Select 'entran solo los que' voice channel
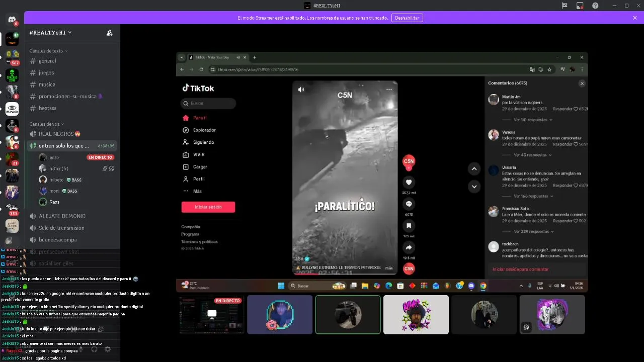644x362 pixels. pyautogui.click(x=73, y=146)
